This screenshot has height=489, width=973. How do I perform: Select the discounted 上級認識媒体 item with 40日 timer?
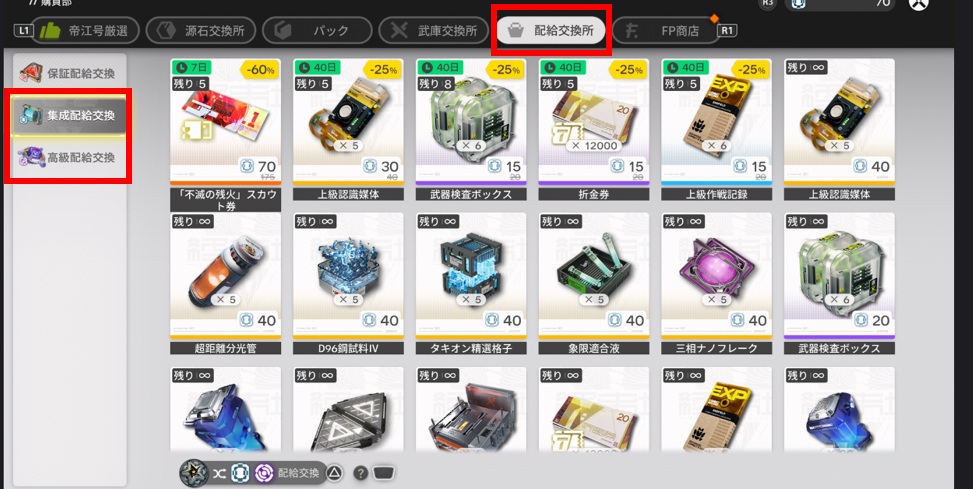click(348, 130)
